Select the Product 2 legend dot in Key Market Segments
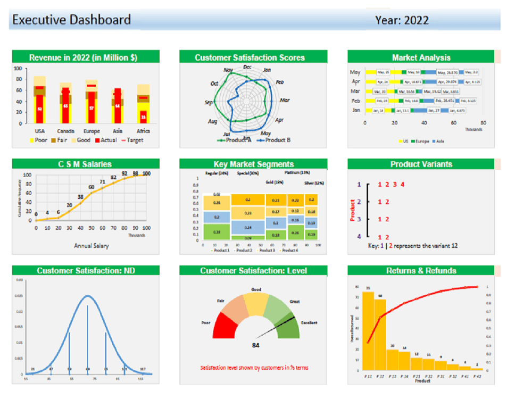The image size is (532, 399). 234,251
